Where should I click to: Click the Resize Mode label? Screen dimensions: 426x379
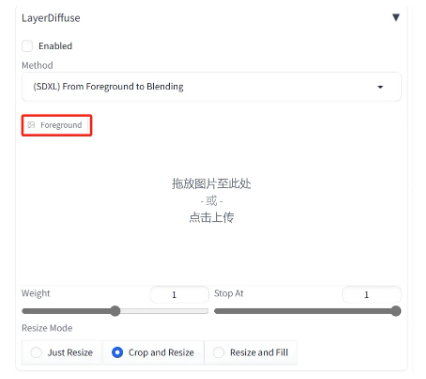47,328
